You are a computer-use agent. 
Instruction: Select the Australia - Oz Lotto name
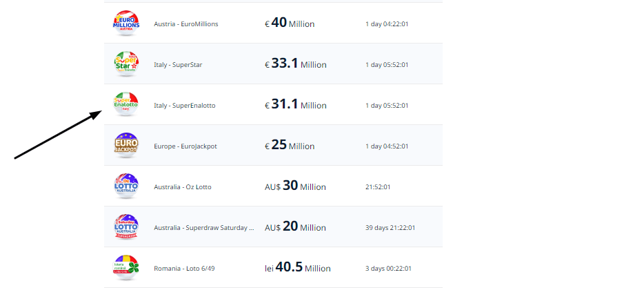pos(182,187)
